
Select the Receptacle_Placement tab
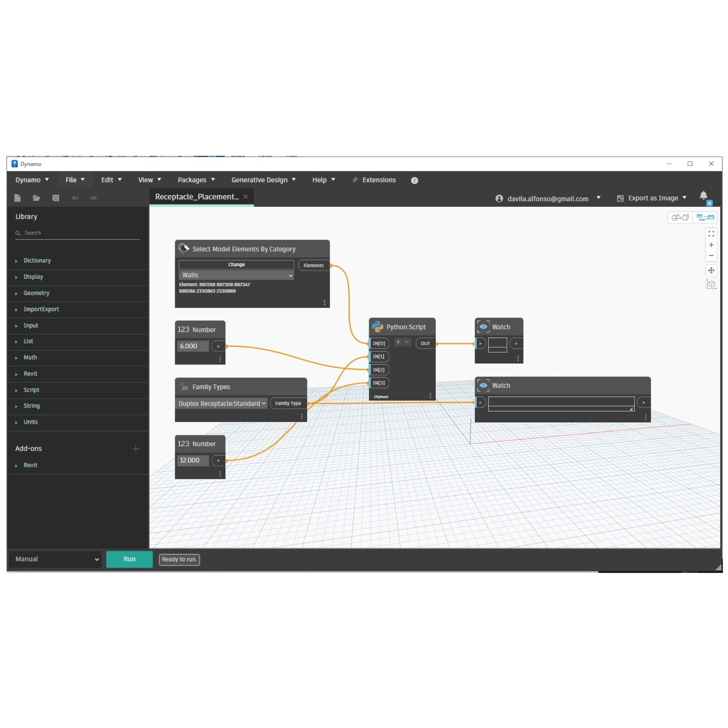197,197
